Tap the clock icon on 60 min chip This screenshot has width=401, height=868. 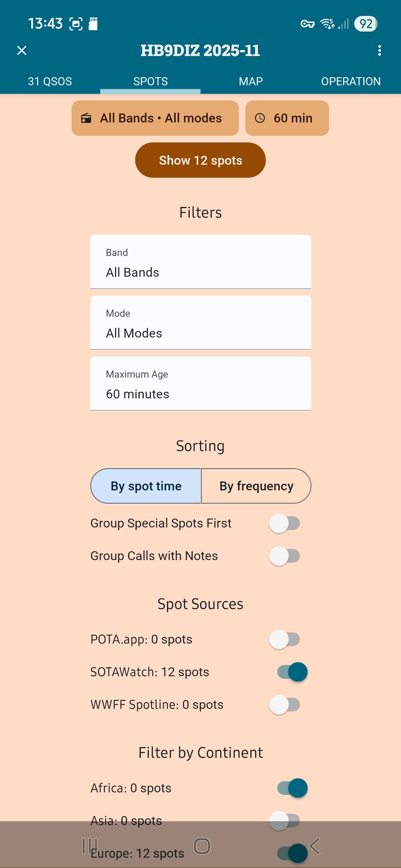pos(260,118)
